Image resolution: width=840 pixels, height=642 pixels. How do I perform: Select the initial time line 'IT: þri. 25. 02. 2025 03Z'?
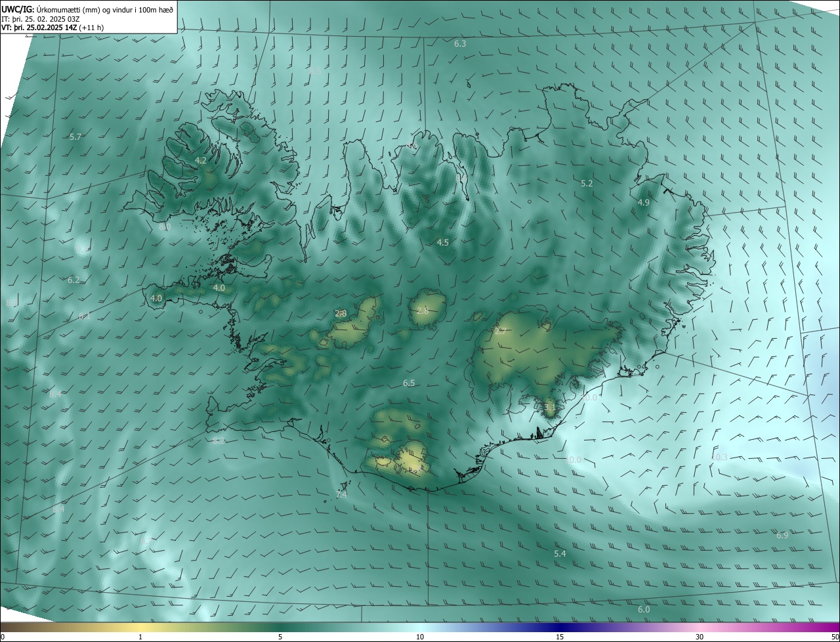[41, 18]
